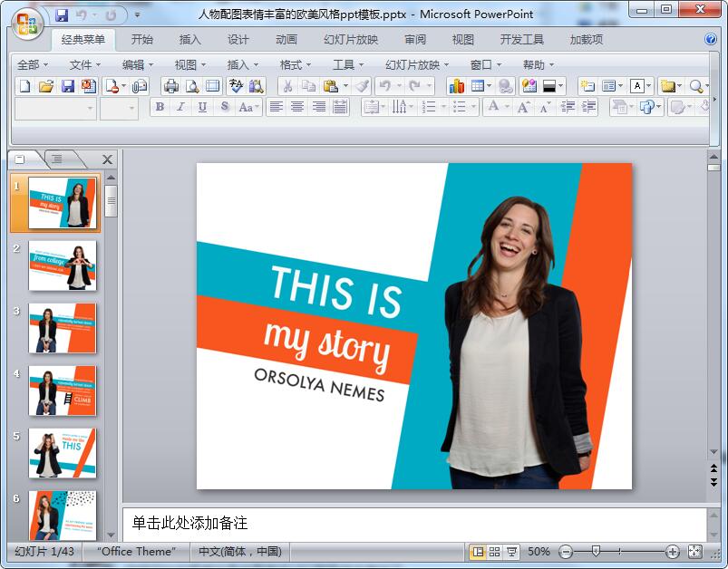The image size is (728, 569).
Task: Select slide 3 thumbnail
Action: [63, 328]
